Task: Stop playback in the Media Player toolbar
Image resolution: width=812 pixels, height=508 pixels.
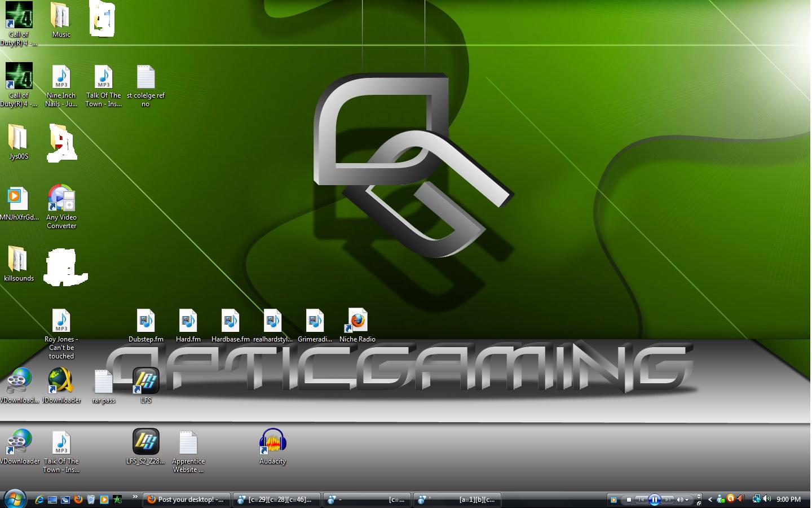Action: 629,500
